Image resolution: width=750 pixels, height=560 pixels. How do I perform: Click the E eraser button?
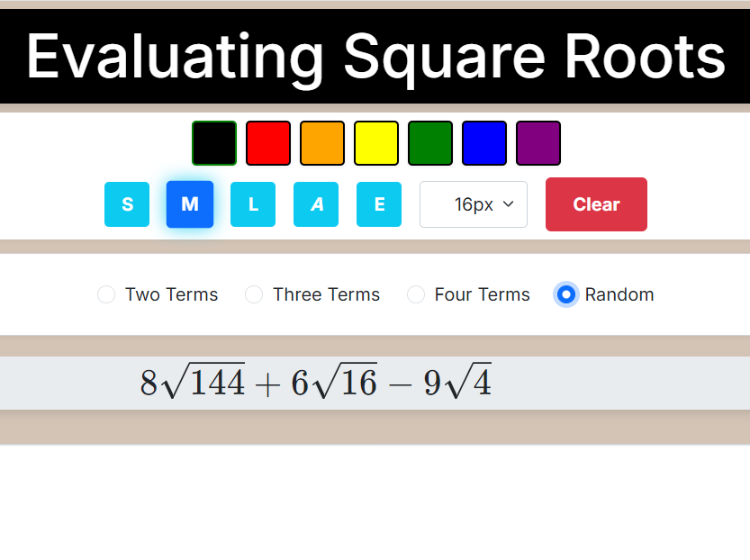click(x=379, y=204)
